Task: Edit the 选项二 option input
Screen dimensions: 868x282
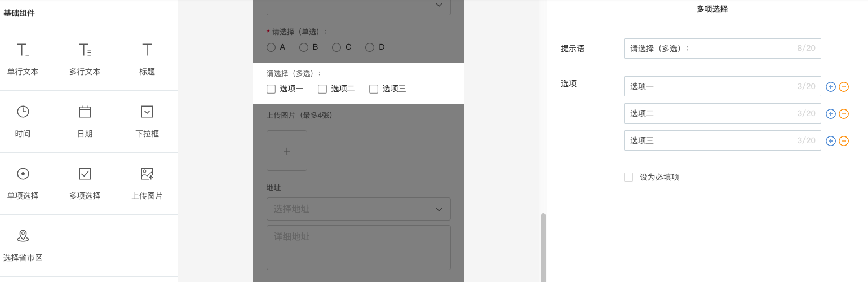Action: [723, 113]
